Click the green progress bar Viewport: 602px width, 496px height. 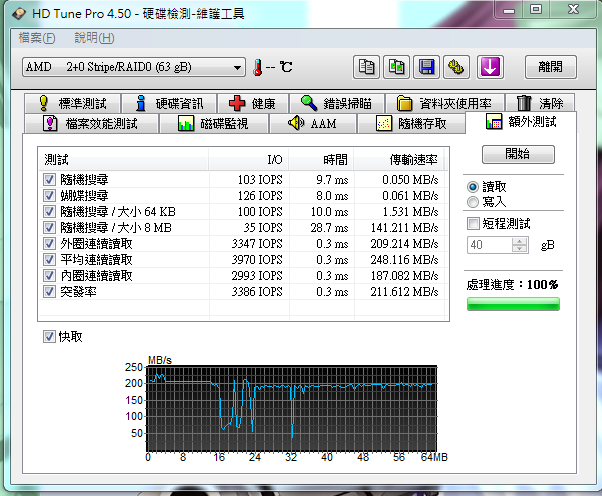pyautogui.click(x=513, y=304)
